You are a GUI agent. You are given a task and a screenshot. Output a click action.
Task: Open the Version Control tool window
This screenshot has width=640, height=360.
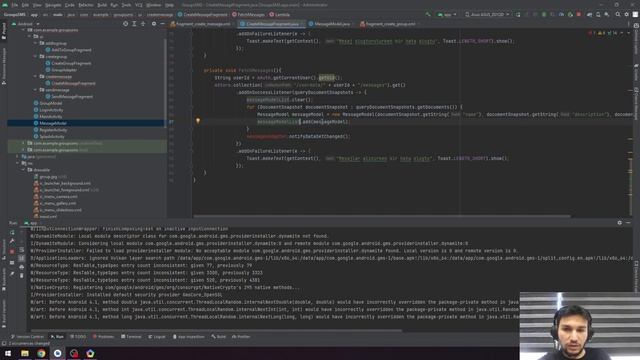click(27, 337)
